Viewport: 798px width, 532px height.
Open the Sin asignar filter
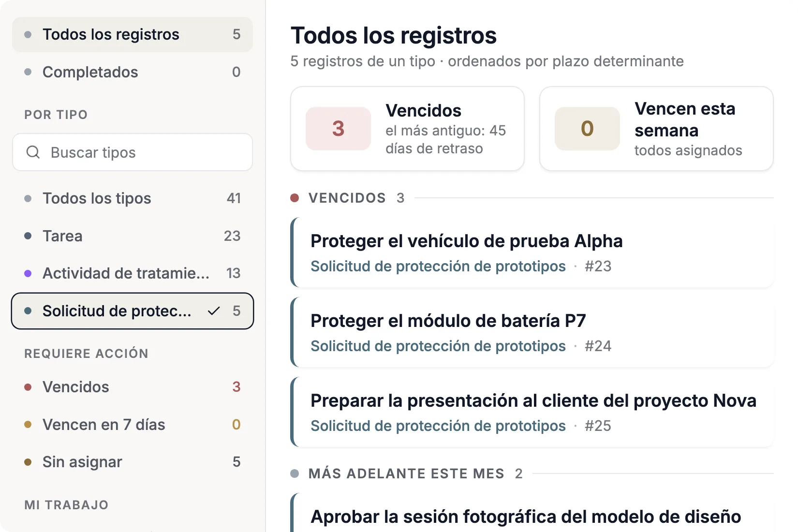133,462
